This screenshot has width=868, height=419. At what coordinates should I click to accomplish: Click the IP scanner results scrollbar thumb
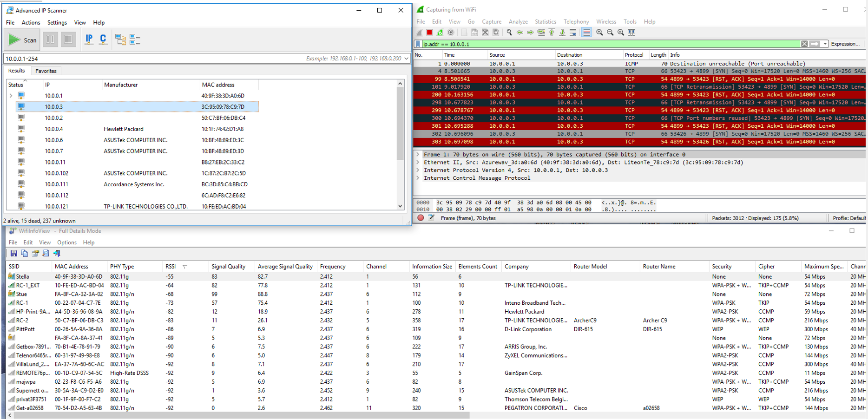coord(400,124)
